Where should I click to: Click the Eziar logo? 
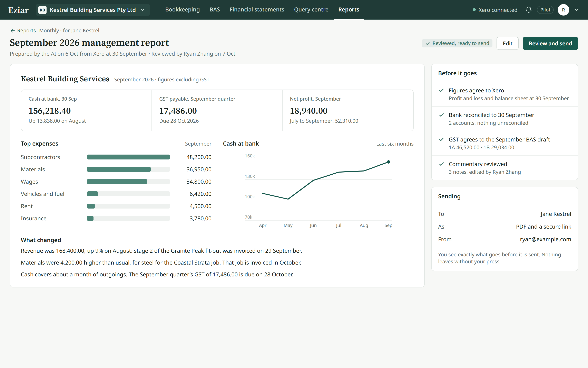tap(18, 10)
